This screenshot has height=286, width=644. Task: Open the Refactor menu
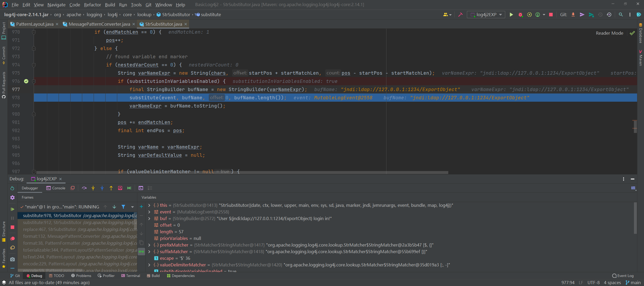coord(92,5)
